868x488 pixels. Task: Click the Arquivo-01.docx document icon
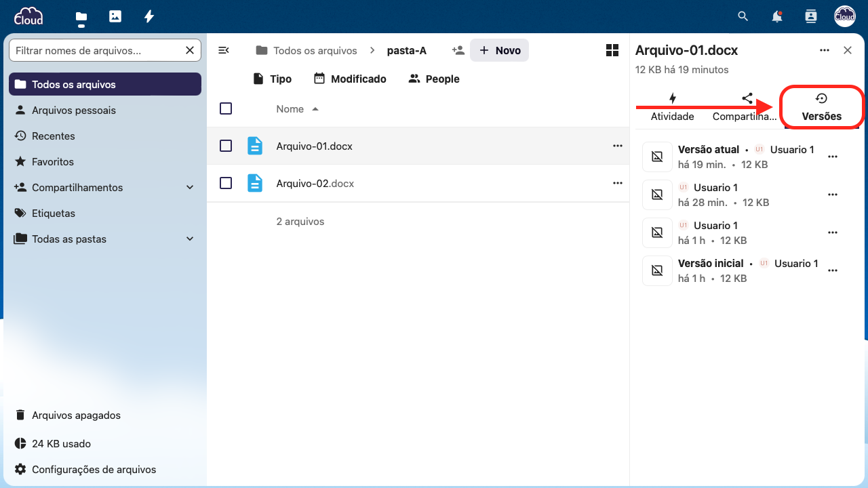point(255,146)
